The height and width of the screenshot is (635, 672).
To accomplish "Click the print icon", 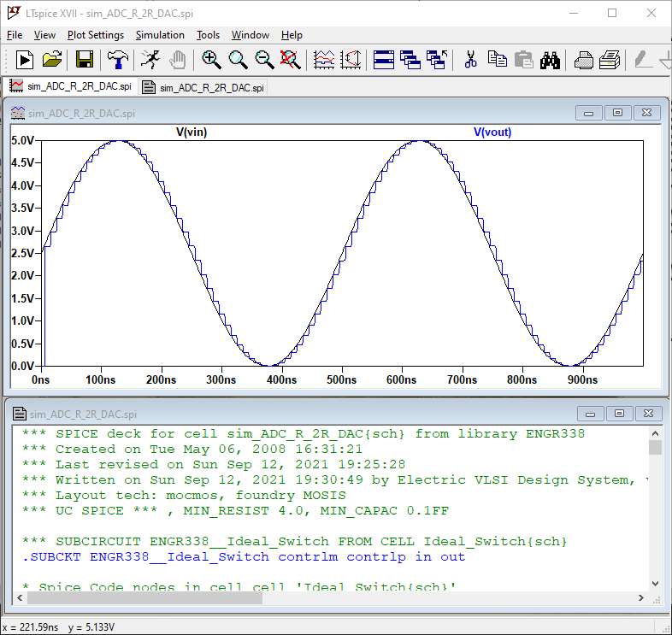I will 583,60.
